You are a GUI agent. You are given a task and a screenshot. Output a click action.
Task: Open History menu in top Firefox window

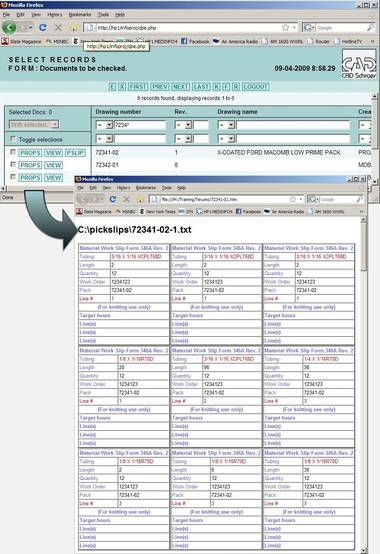(54, 14)
